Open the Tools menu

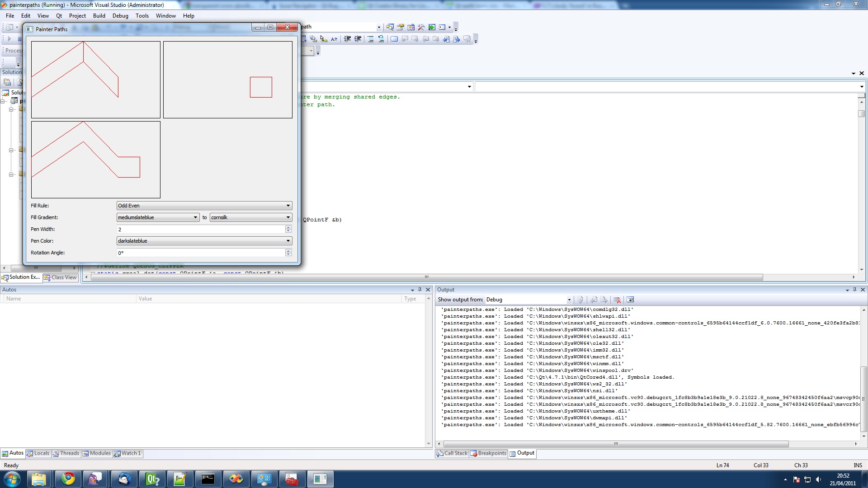(x=142, y=15)
